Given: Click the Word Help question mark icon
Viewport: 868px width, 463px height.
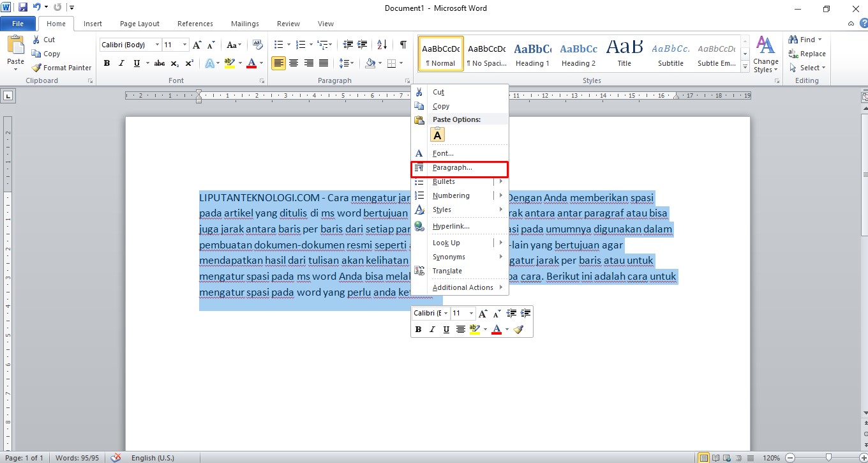Looking at the screenshot, I should tap(864, 24).
